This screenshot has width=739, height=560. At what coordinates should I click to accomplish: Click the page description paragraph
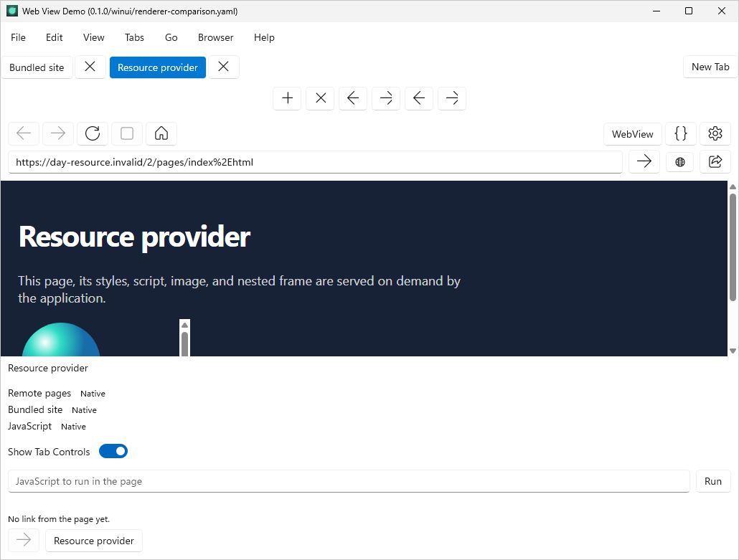tap(239, 290)
